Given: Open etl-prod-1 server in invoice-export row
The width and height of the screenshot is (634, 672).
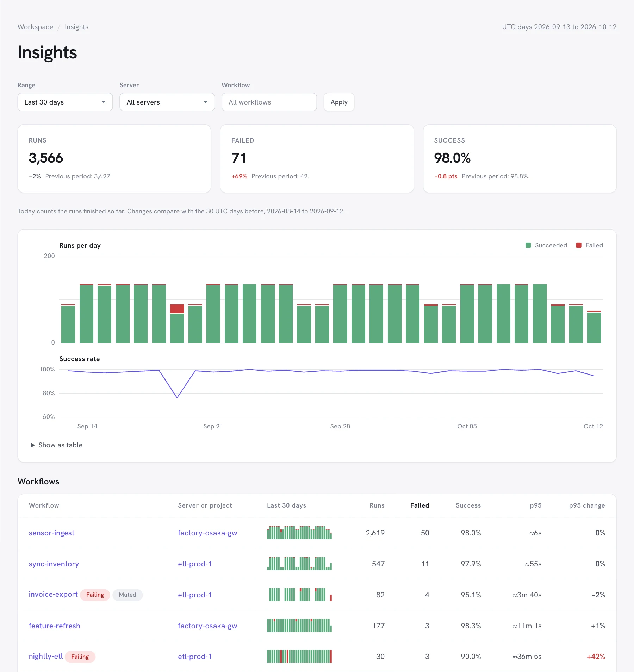Looking at the screenshot, I should click(x=195, y=595).
